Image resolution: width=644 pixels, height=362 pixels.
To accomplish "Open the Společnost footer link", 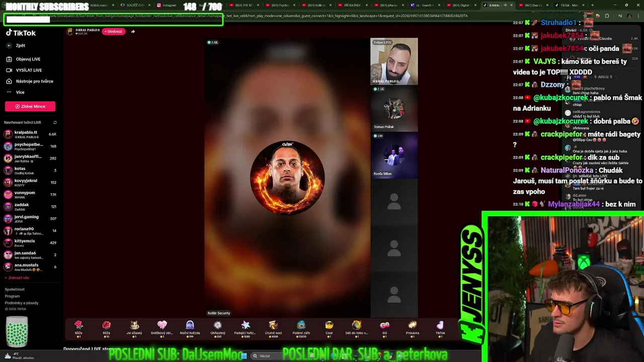I will [15, 289].
